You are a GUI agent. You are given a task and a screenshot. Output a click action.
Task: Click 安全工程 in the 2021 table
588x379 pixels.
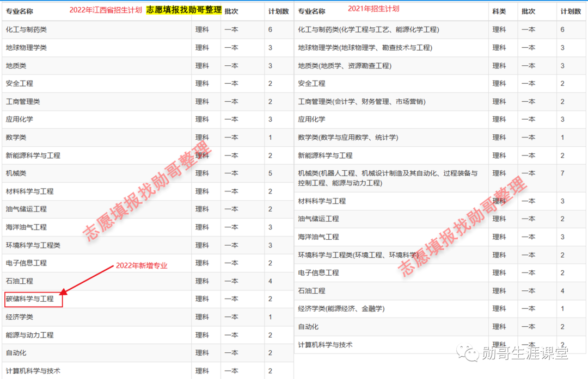(x=311, y=84)
